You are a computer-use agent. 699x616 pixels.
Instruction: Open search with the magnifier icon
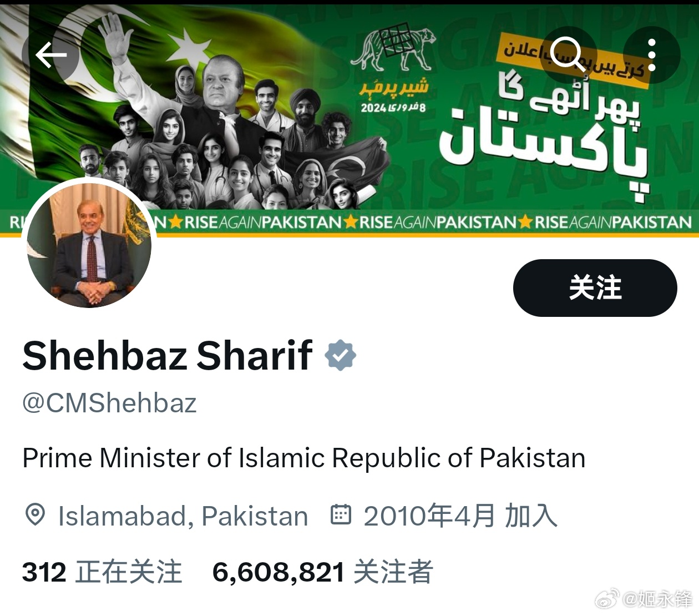tap(567, 54)
